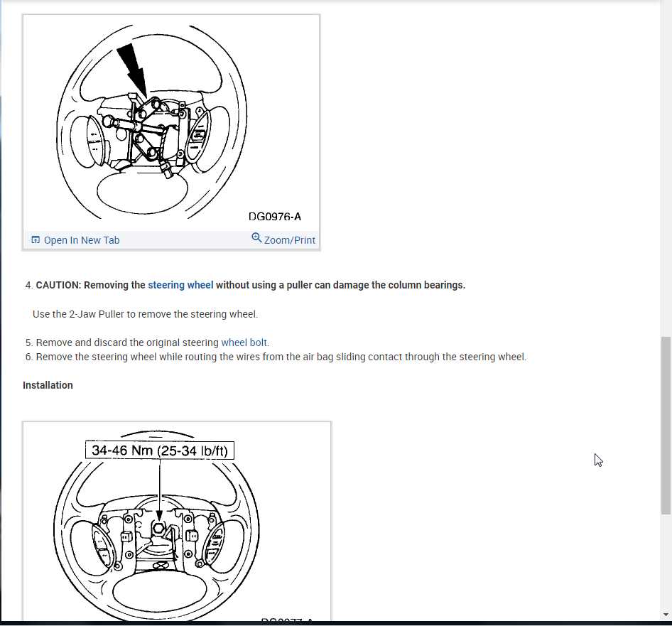Click step 6 'Remove the steering wheel while routing' text
Viewport: 672px width, 626px height.
[281, 357]
